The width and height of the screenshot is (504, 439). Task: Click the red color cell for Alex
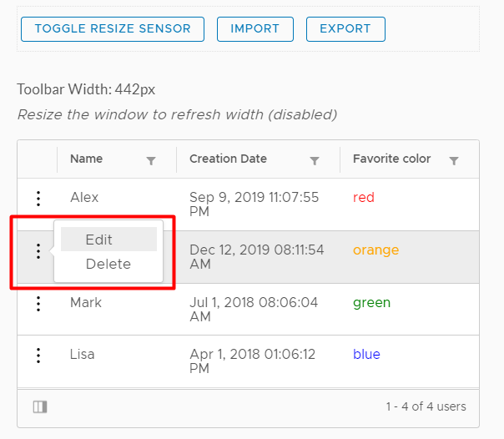[364, 198]
